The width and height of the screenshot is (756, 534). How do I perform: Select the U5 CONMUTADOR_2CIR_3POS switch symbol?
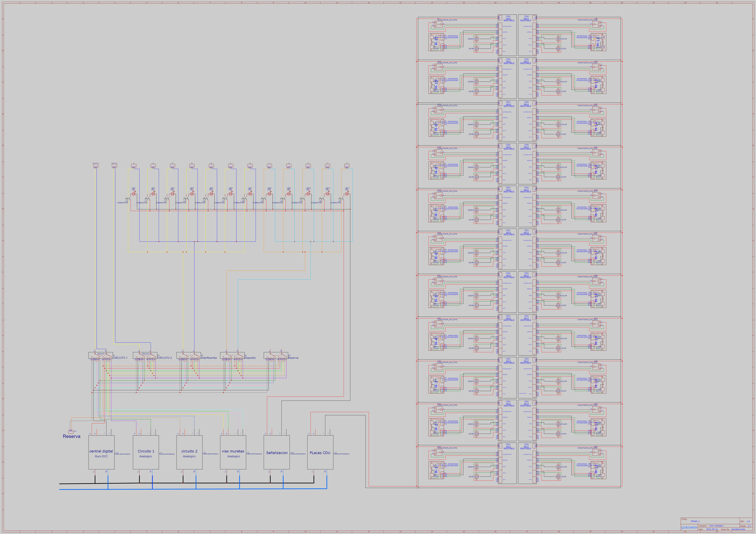coord(438,24)
